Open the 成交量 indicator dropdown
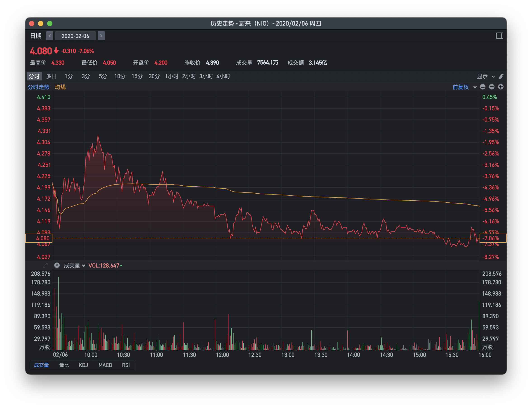The image size is (532, 408). pyautogui.click(x=74, y=265)
